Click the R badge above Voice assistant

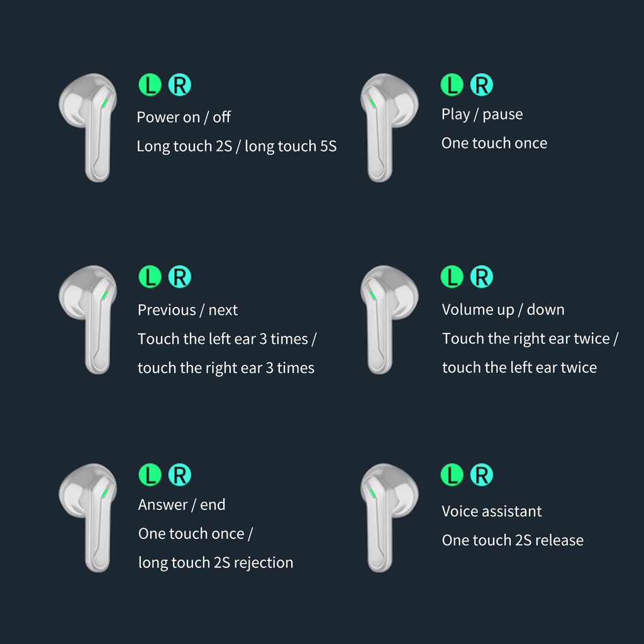click(482, 475)
